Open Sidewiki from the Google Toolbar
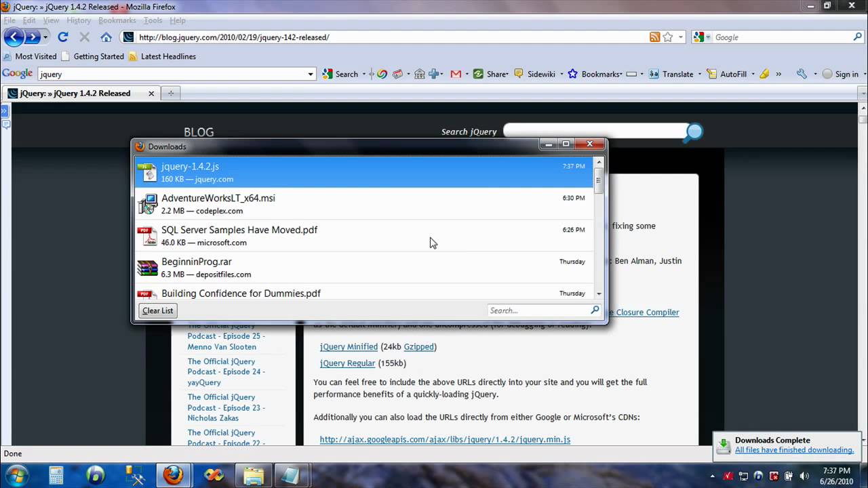This screenshot has width=868, height=488. (534, 74)
